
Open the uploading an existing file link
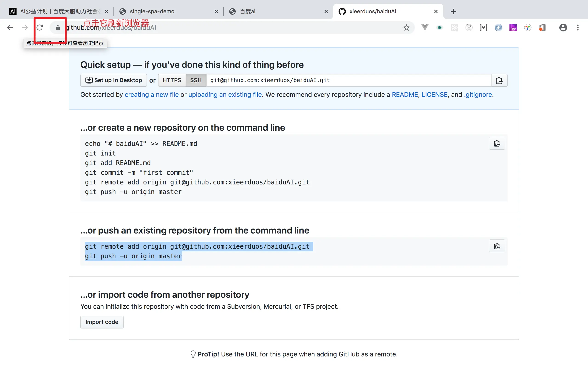225,95
